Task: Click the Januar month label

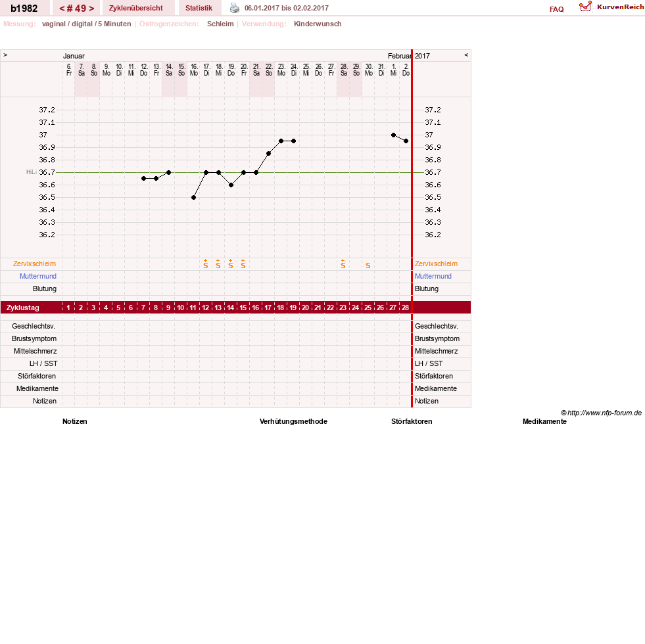Action: [x=74, y=56]
